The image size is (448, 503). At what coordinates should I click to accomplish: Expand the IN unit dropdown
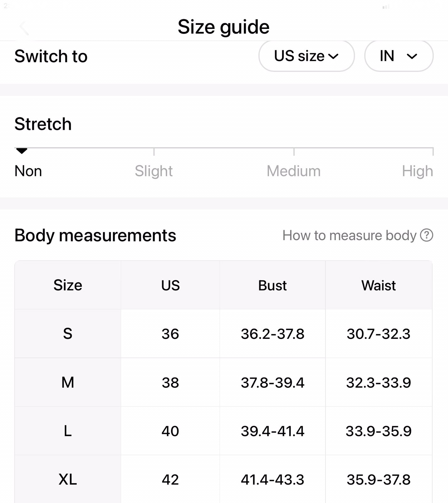398,56
